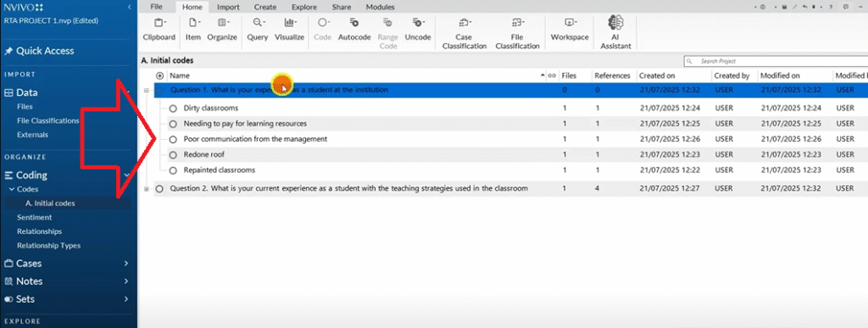Expand the Sets section

coord(127,299)
